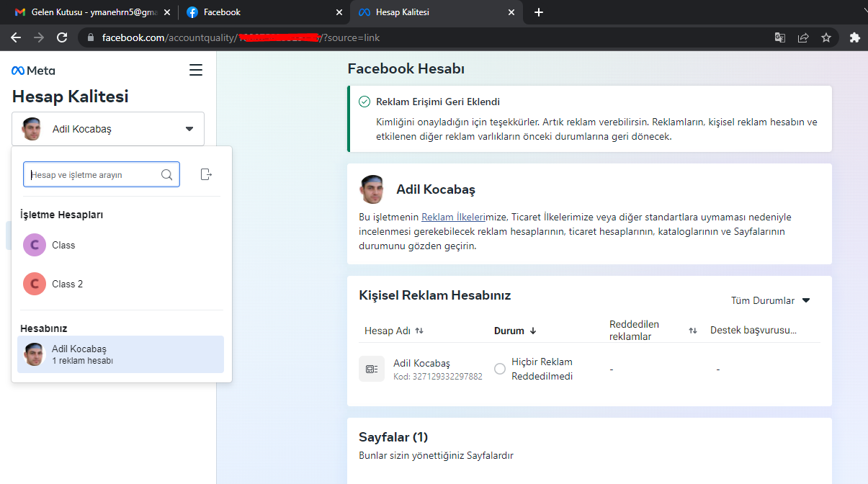Expand the Adil Kocabaş account selector dropdown

pos(108,129)
